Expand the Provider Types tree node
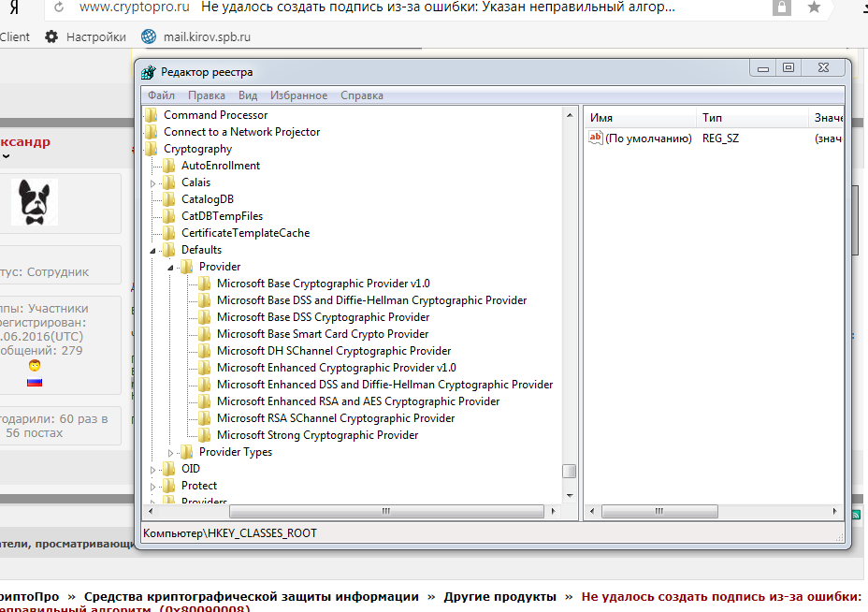The height and width of the screenshot is (612, 868). (171, 453)
